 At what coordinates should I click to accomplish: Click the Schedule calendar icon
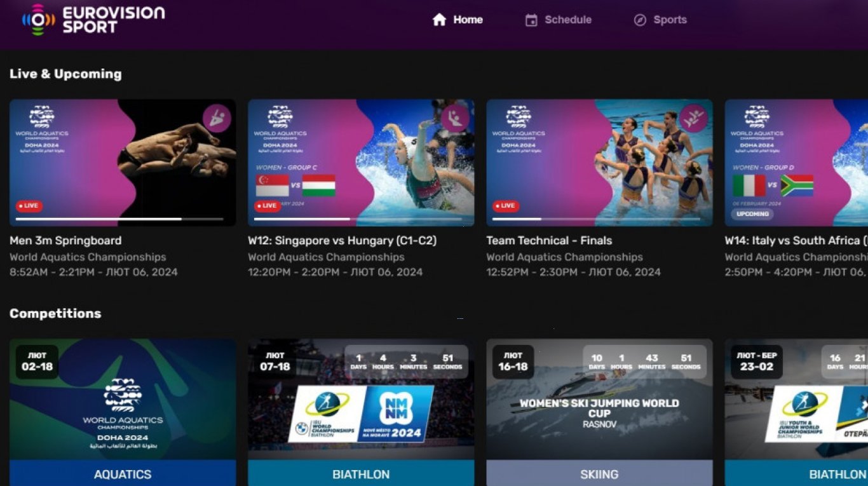[531, 20]
